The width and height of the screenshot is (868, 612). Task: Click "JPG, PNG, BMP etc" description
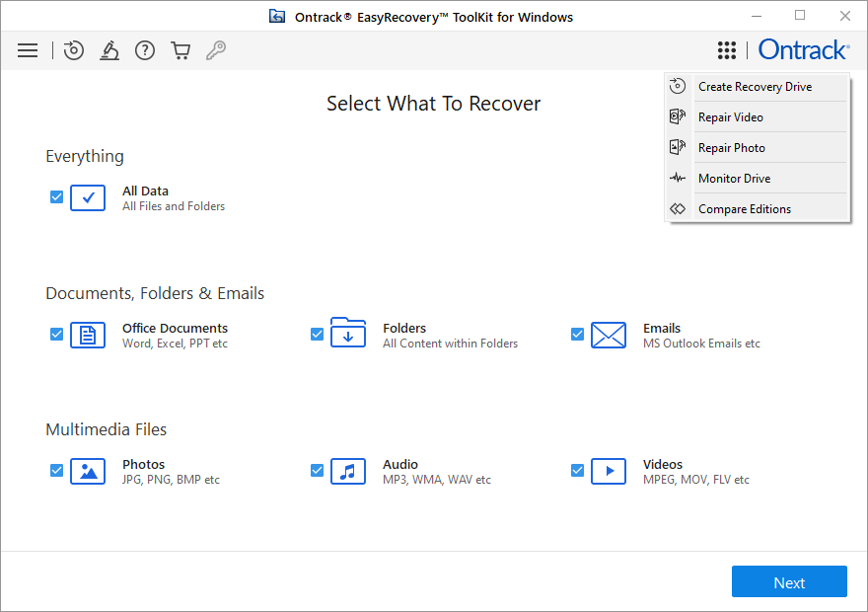[171, 480]
